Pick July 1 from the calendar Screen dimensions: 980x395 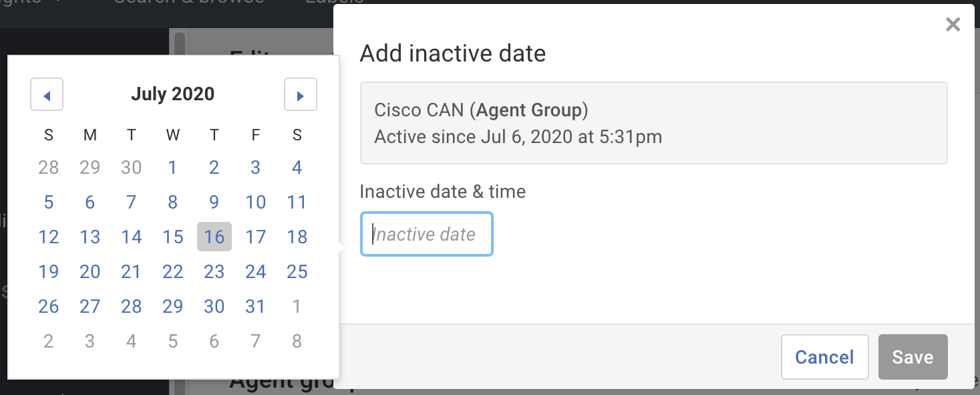172,167
